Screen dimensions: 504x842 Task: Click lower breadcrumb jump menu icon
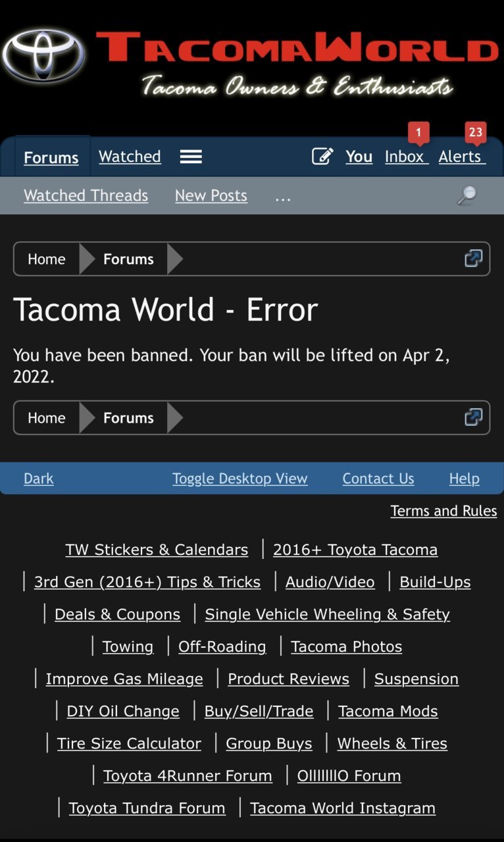point(473,417)
